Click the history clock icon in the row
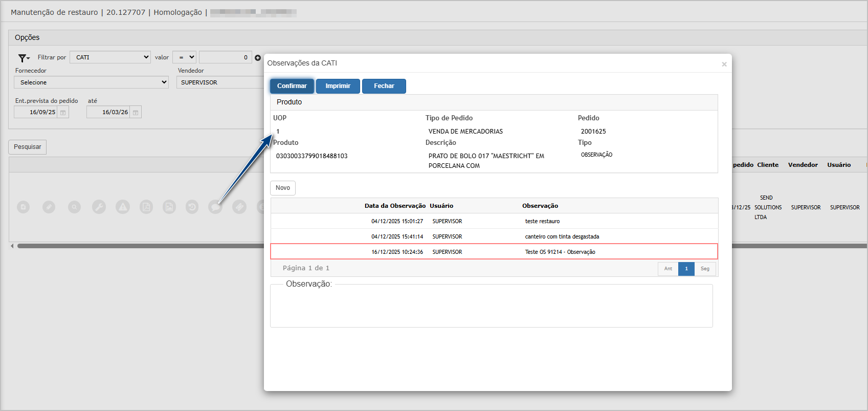Viewport: 868px width, 411px height. pyautogui.click(x=192, y=207)
